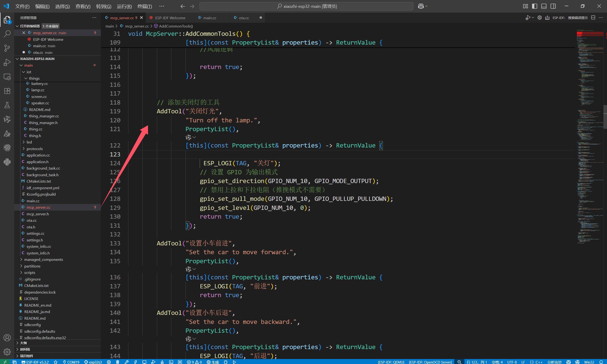This screenshot has width=607, height=364.
Task: Open the Search view in activity bar
Action: pos(7,34)
